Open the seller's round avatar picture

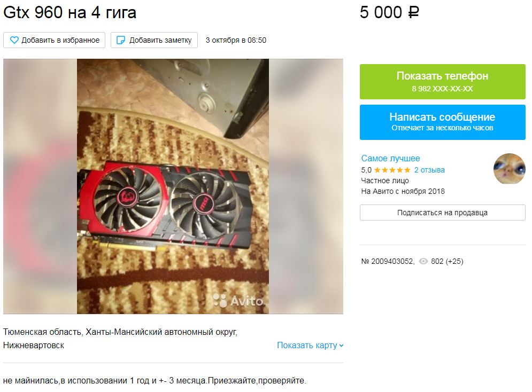pyautogui.click(x=509, y=169)
